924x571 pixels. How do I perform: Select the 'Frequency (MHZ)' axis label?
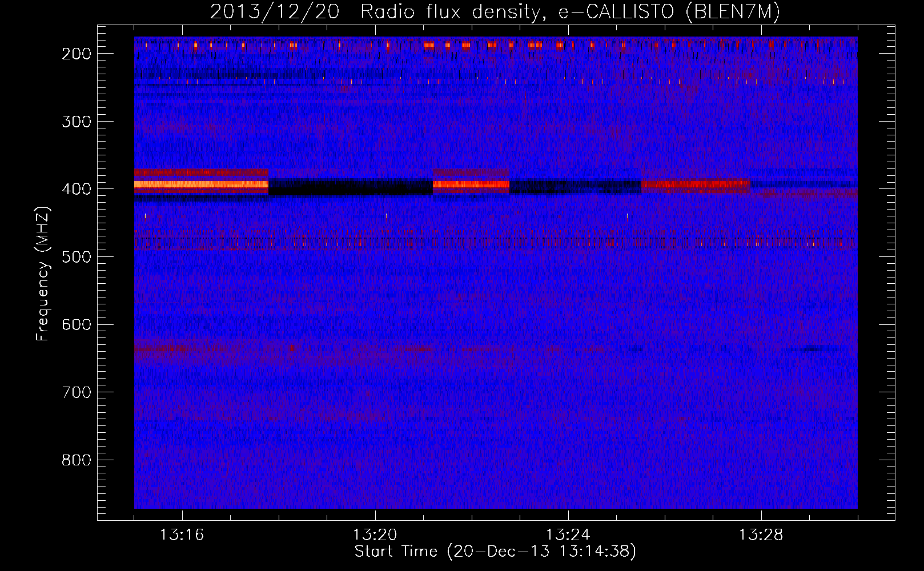point(43,274)
